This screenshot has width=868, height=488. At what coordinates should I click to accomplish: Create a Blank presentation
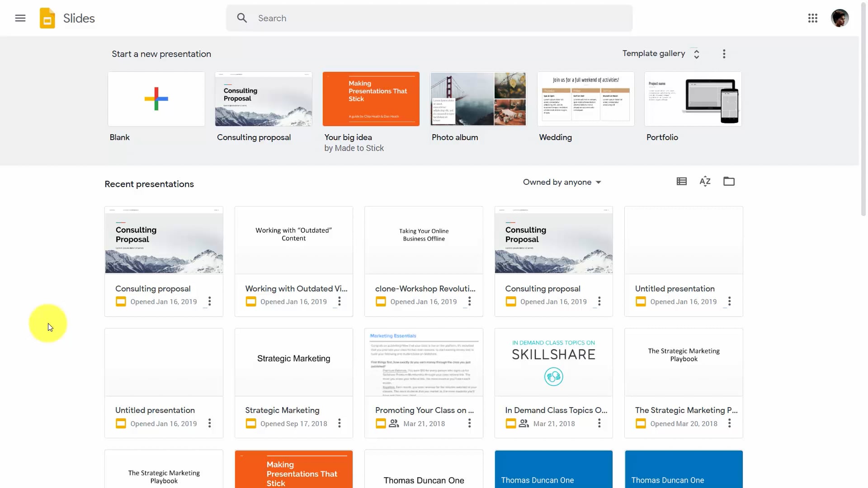[156, 99]
